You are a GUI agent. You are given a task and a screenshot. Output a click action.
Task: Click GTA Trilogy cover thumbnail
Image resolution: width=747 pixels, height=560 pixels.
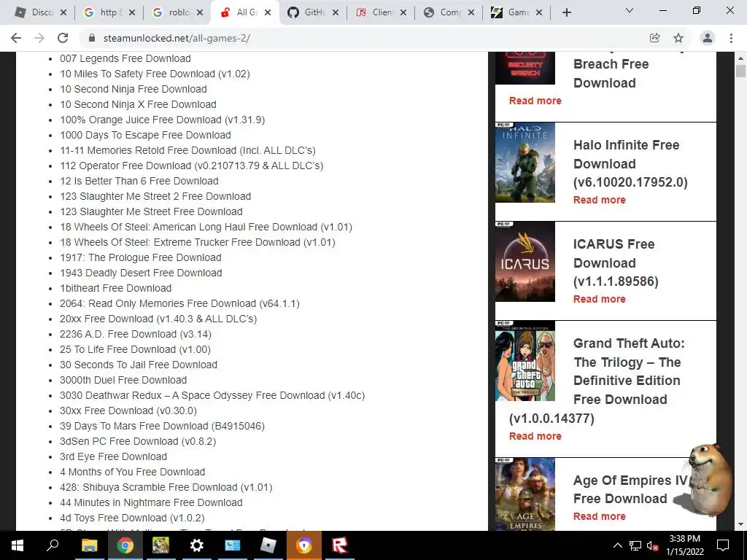coord(525,360)
